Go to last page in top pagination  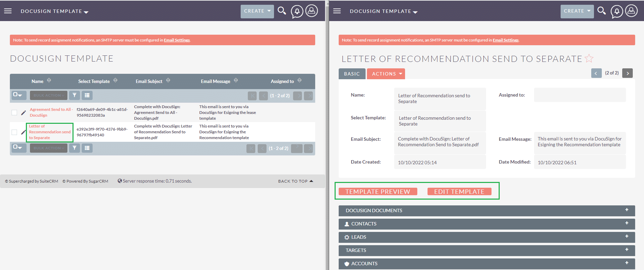[308, 96]
